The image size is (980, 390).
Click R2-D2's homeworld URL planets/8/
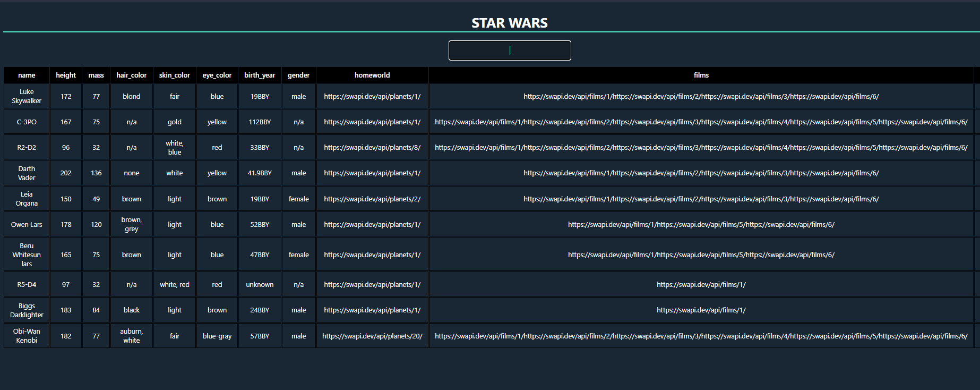point(372,147)
